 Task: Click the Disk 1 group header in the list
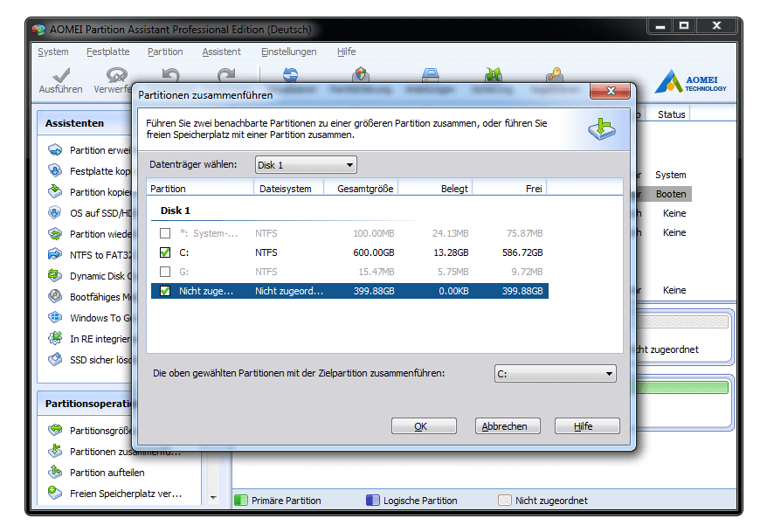(175, 211)
